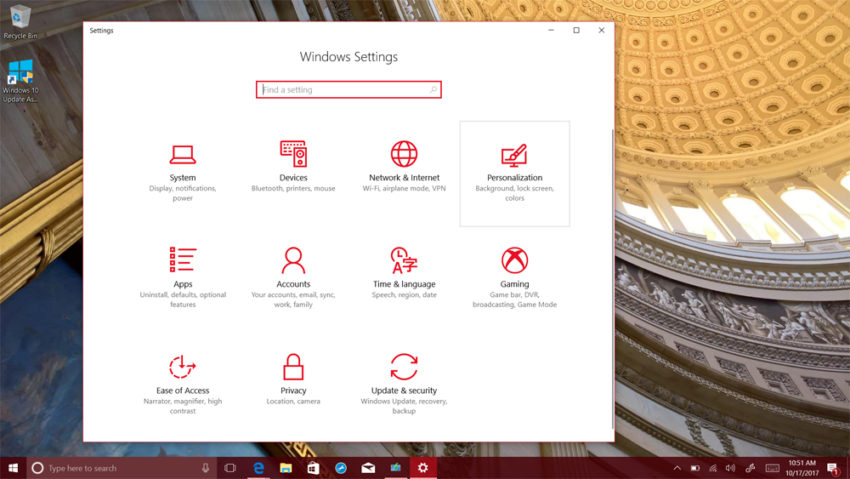Click the magnifier icon in settings search
This screenshot has height=479, width=850.
pyautogui.click(x=433, y=89)
